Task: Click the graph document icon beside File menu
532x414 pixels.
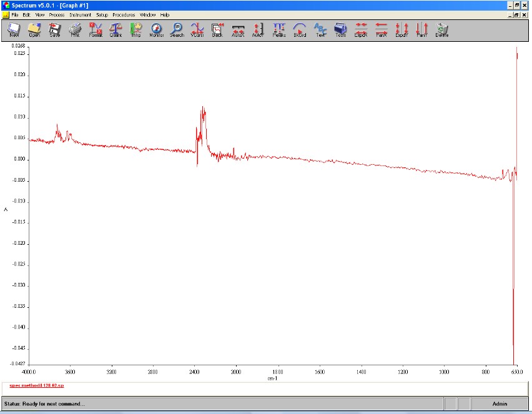Action: (x=6, y=15)
